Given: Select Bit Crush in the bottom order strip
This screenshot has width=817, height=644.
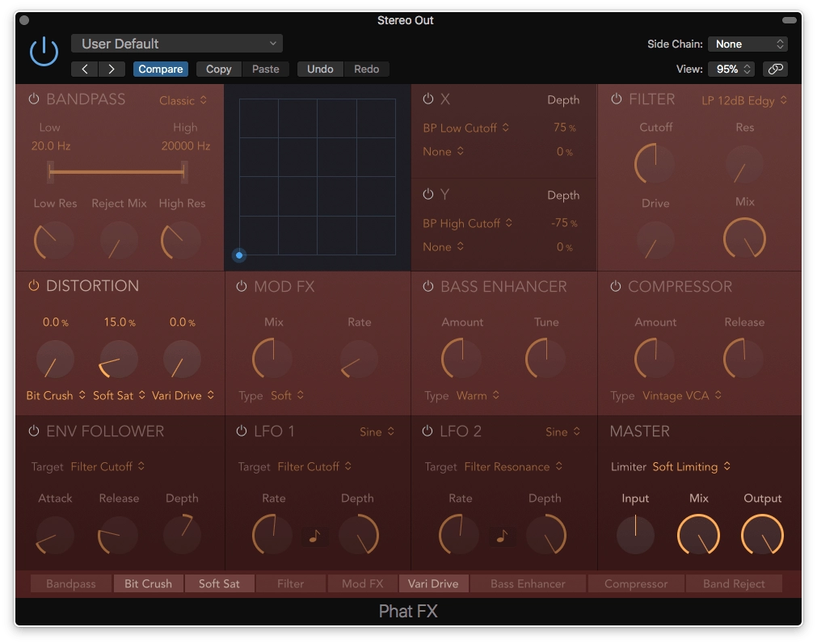Looking at the screenshot, I should pyautogui.click(x=149, y=583).
